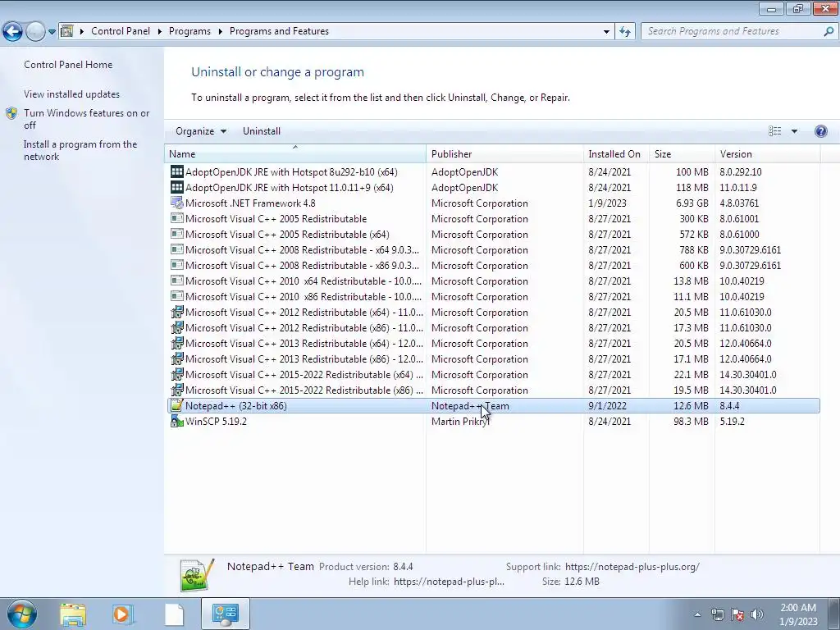Click the Control Panel address bar icon

67,31
